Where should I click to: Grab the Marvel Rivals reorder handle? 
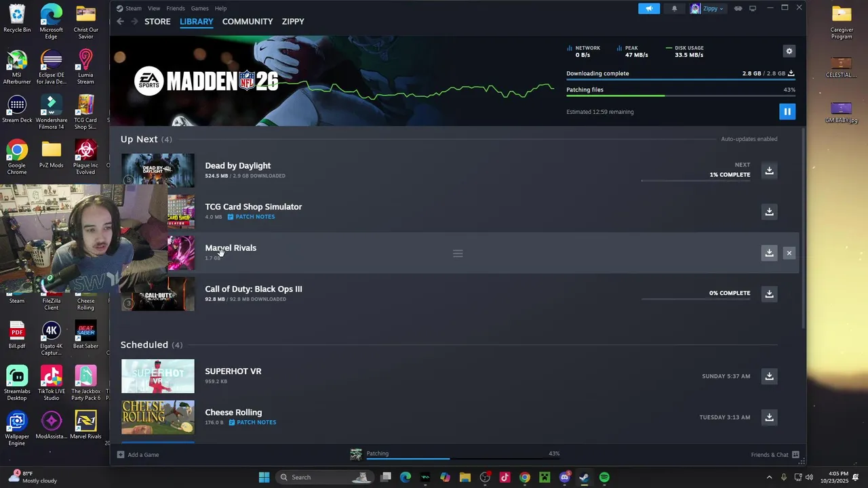click(x=458, y=253)
